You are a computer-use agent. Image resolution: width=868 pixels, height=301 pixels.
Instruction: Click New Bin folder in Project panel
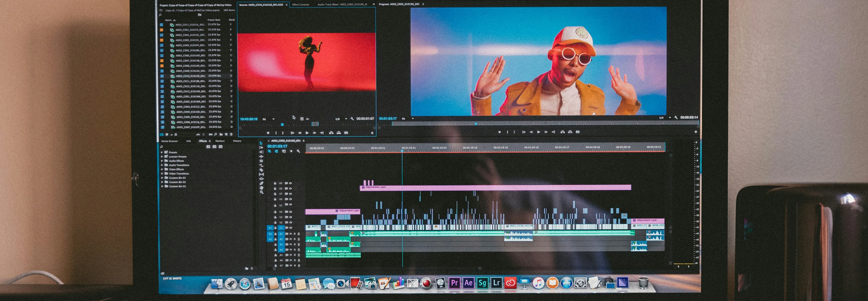coord(222,134)
